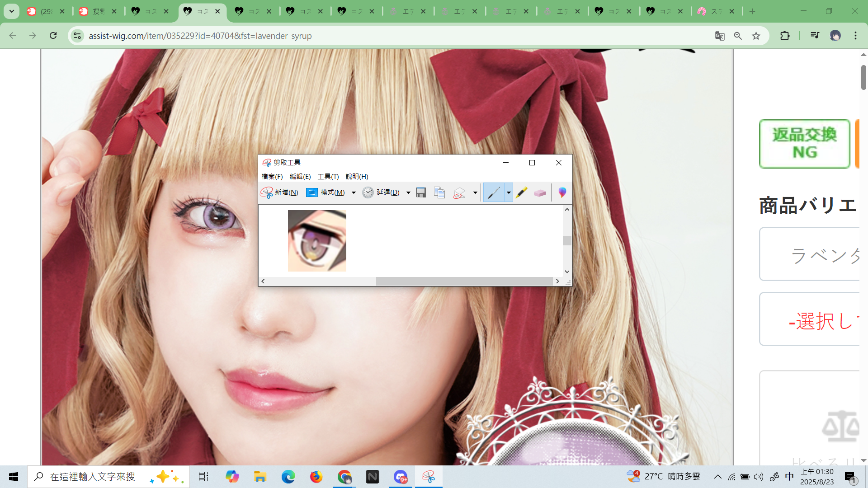This screenshot has width=868, height=488.
Task: Click the Snipping Tool vertical scrollbar thumb
Action: 567,240
